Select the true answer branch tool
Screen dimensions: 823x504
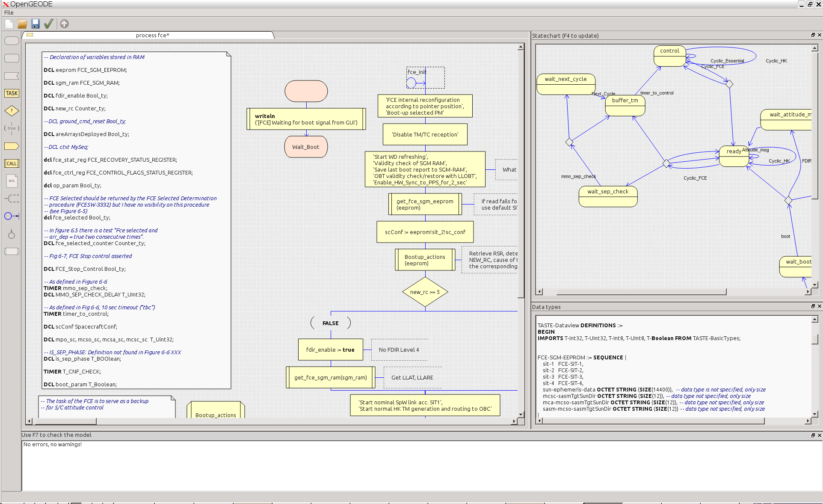12,128
